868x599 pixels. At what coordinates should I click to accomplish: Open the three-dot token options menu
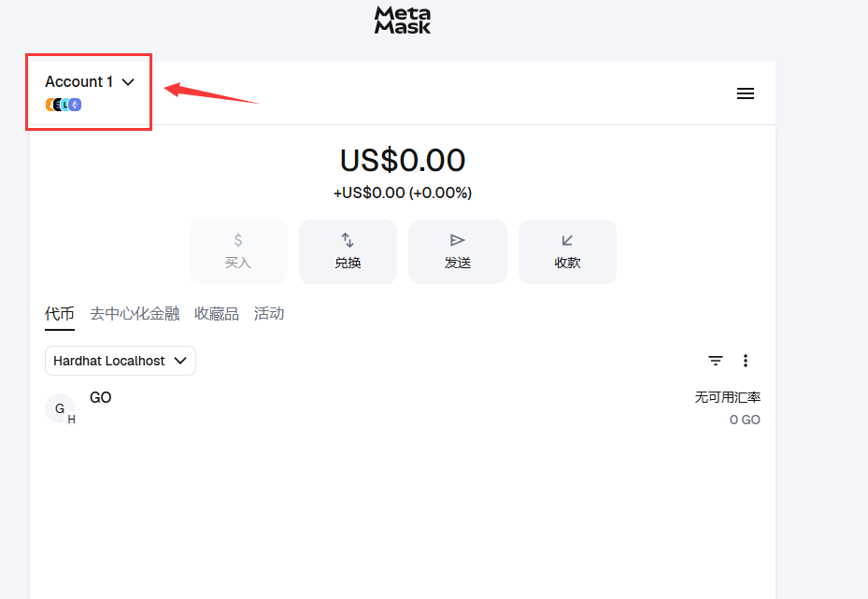pyautogui.click(x=745, y=361)
